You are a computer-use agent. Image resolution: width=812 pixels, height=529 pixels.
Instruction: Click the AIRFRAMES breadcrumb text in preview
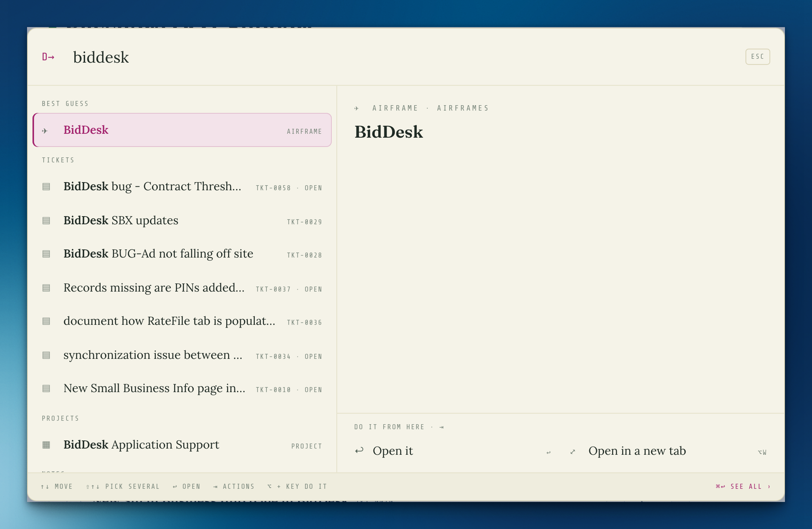(x=463, y=108)
